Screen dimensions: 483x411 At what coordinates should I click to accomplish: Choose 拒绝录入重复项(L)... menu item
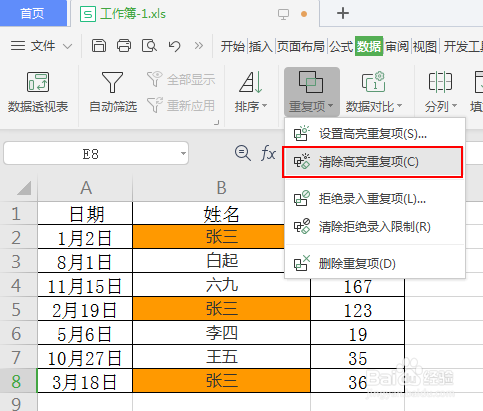click(375, 199)
